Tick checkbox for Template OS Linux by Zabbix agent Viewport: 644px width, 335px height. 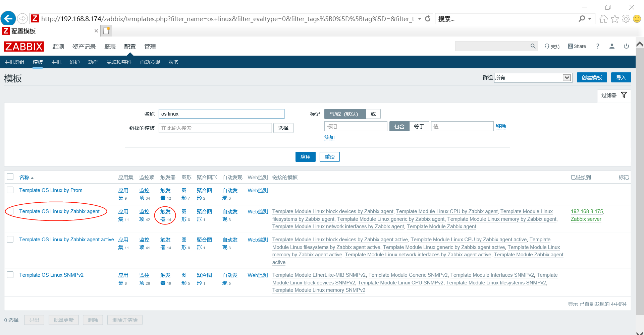coord(10,211)
